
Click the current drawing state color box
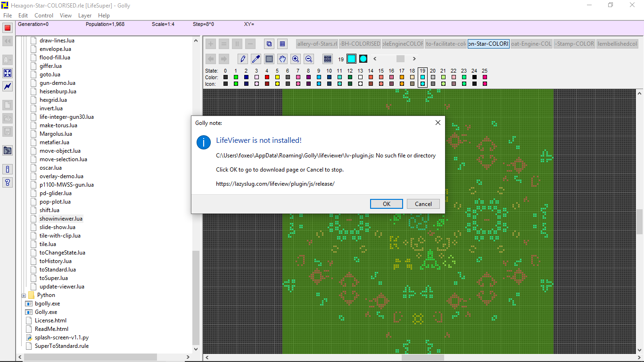[351, 59]
